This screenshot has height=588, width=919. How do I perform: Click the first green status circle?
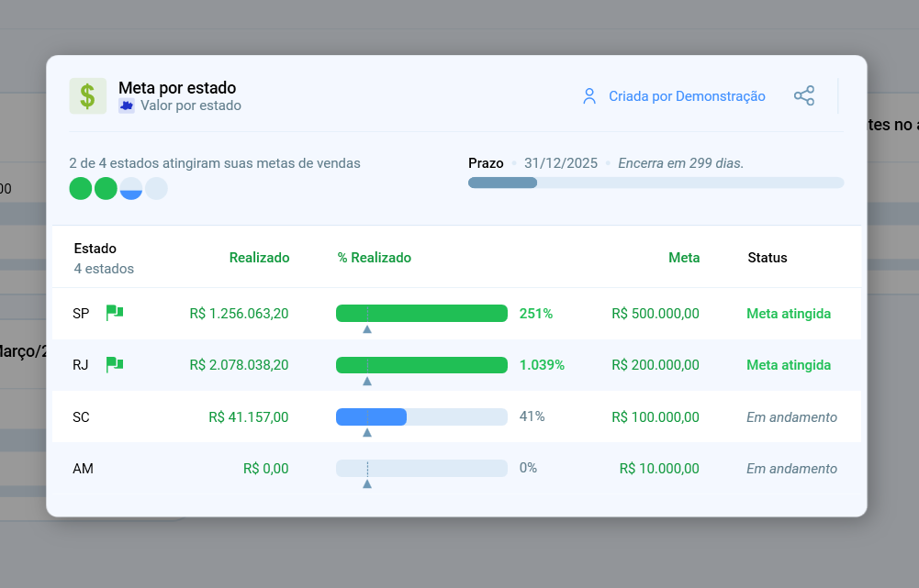click(80, 189)
